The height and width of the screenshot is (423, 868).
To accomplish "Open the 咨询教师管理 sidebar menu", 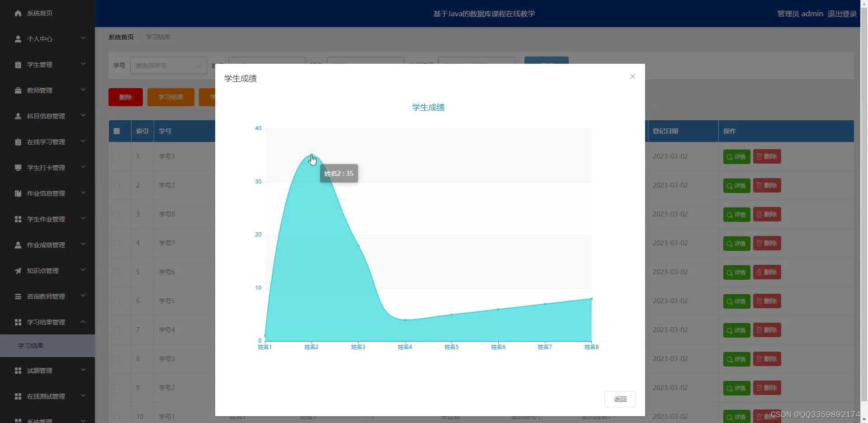I will (x=47, y=296).
